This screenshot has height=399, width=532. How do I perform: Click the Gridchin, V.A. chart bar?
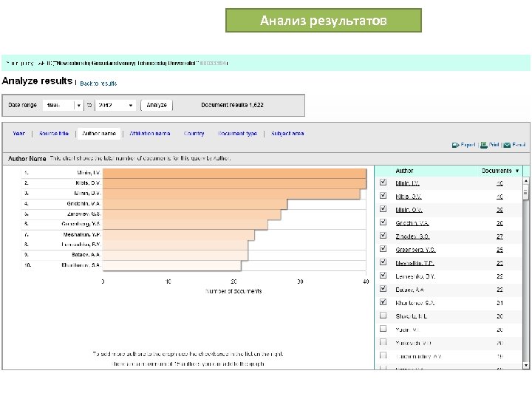point(195,204)
